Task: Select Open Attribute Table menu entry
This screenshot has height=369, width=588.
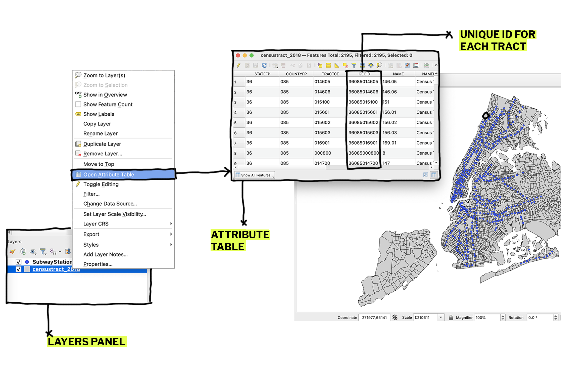Action: pyautogui.click(x=109, y=174)
